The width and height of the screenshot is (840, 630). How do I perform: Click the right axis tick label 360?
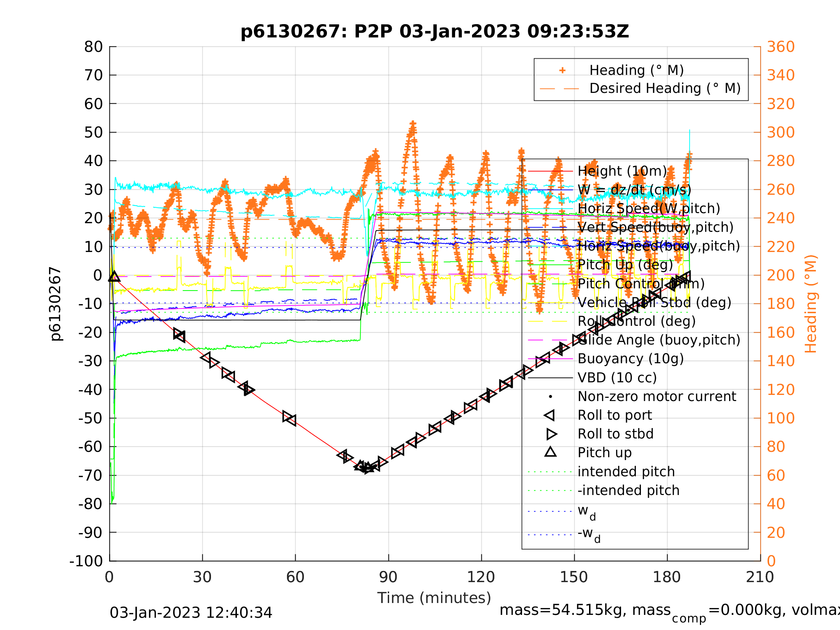click(x=781, y=47)
